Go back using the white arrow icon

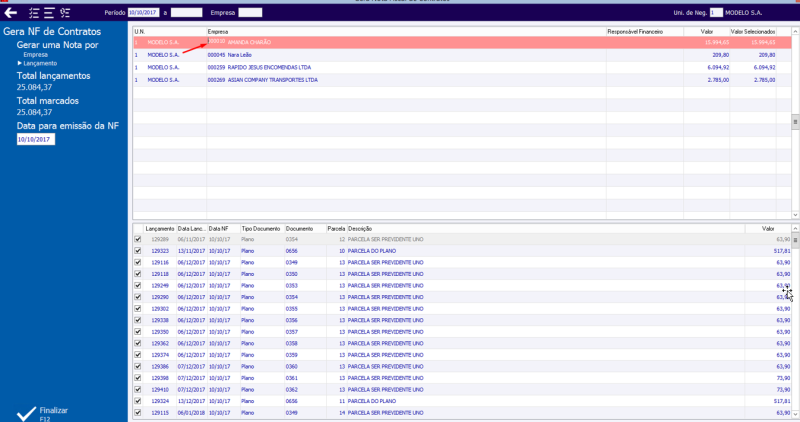[11, 13]
